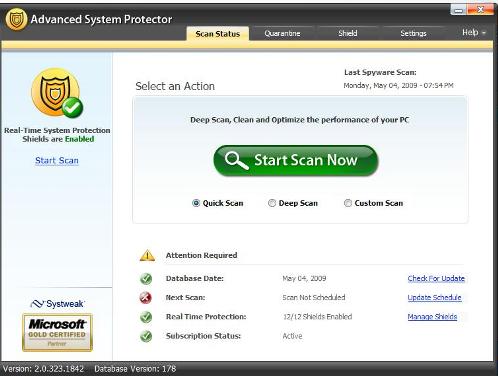Minimize the Advanced System Protector window
The height and width of the screenshot is (376, 498).
(x=459, y=10)
